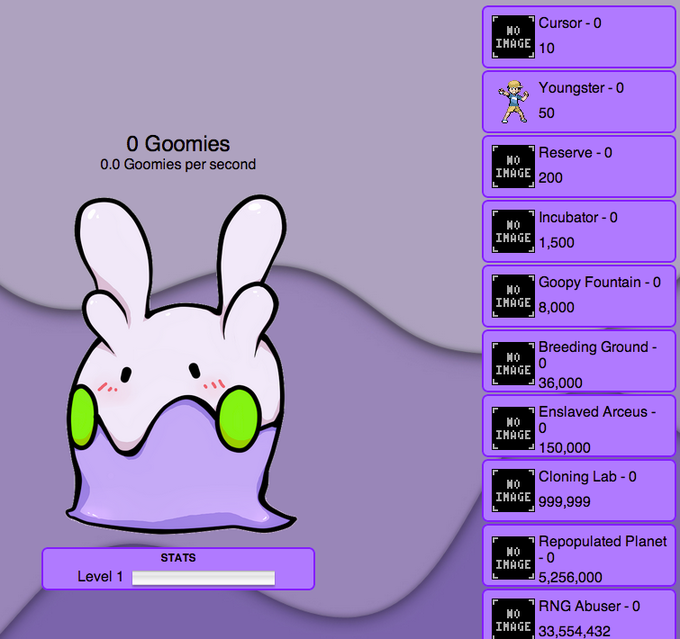Click the Breeding Ground no-image icon
Image resolution: width=680 pixels, height=639 pixels.
(x=513, y=364)
